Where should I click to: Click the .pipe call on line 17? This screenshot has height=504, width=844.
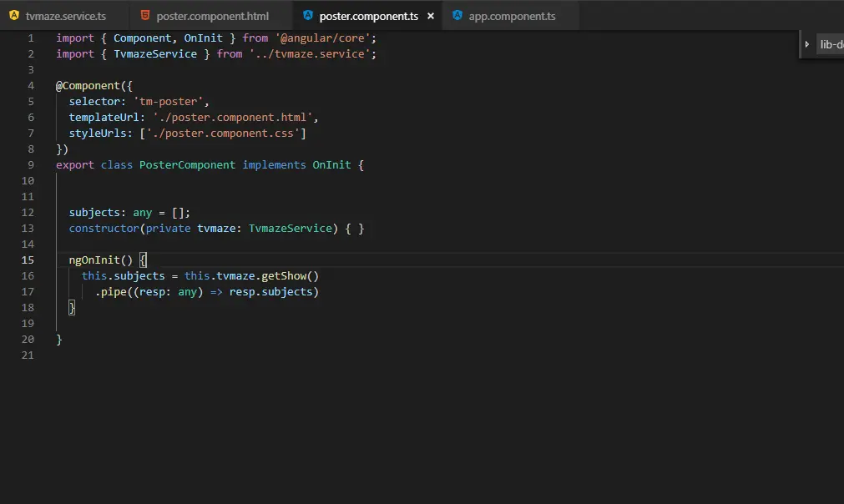pos(110,291)
